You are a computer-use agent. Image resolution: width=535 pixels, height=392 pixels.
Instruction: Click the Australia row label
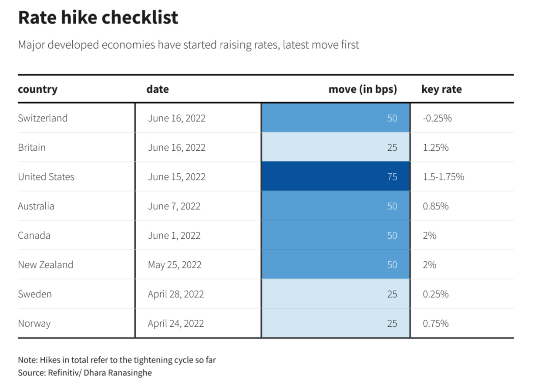[36, 206]
